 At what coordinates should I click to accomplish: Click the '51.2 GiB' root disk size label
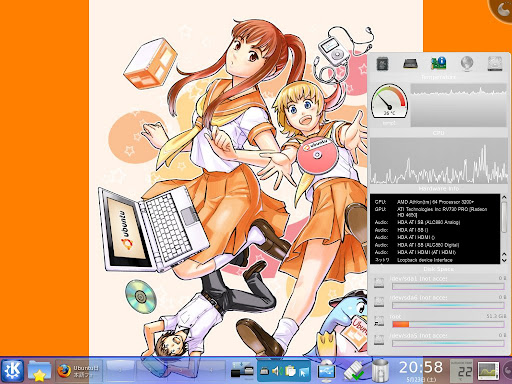(496, 316)
